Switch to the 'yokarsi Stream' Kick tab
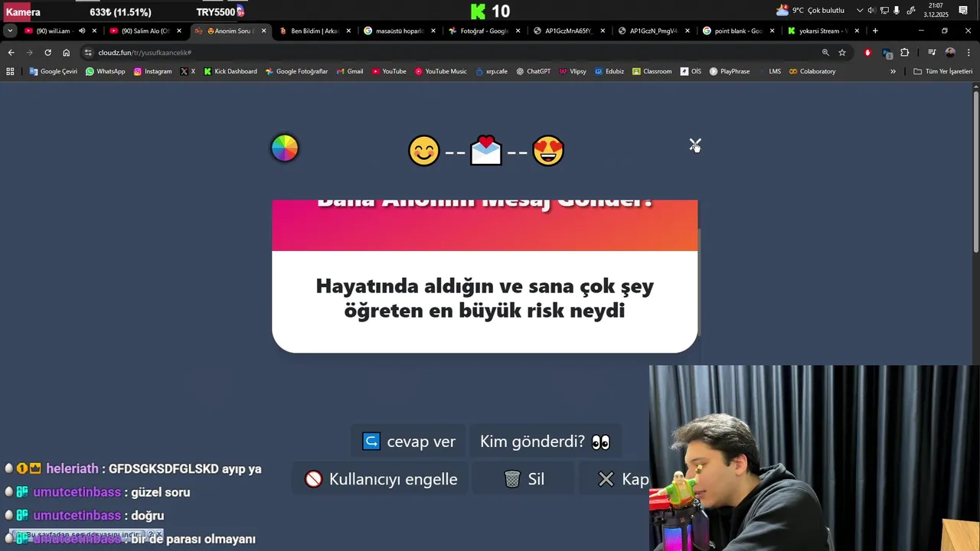The width and height of the screenshot is (980, 551). [823, 31]
